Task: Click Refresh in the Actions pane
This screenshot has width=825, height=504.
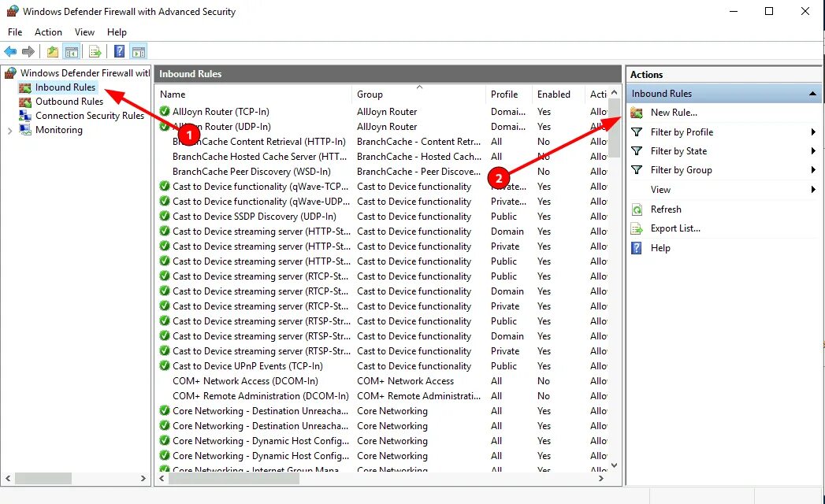Action: (666, 209)
